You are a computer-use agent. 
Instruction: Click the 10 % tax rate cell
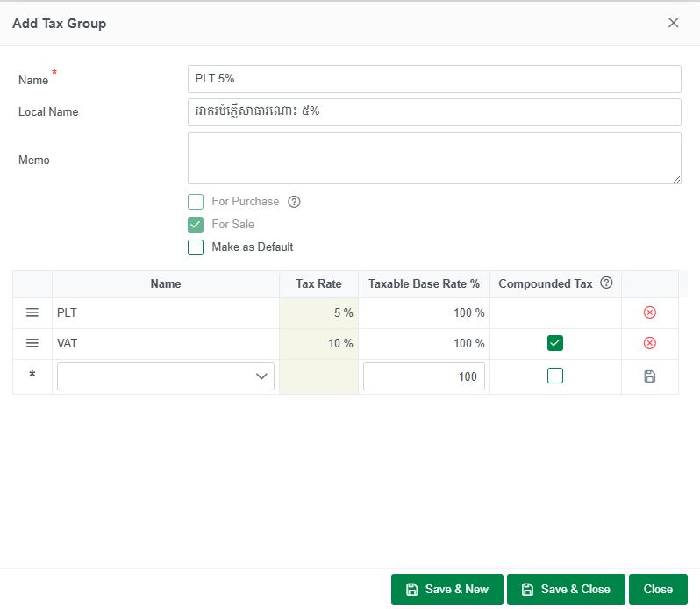tap(318, 344)
